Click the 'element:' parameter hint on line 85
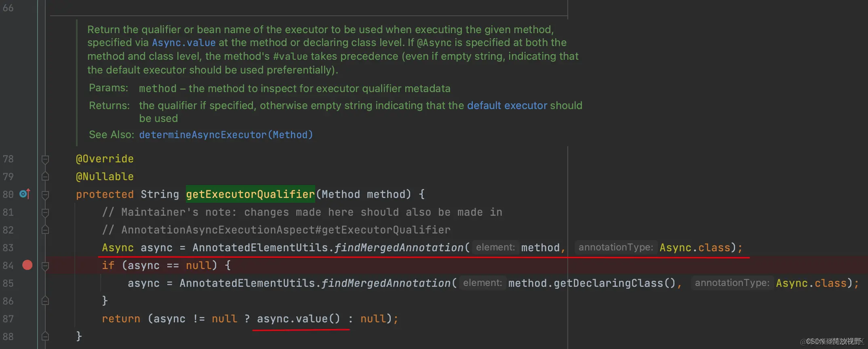868x349 pixels. 482,283
